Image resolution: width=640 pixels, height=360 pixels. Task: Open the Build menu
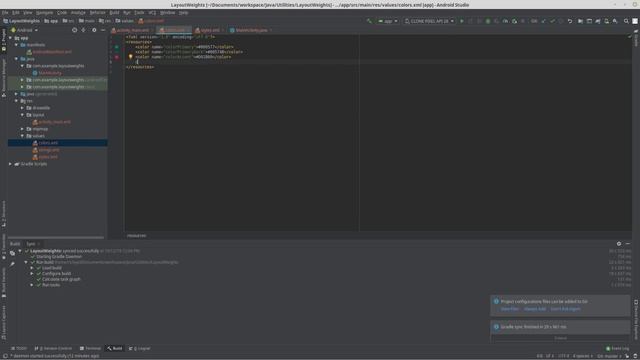tap(114, 13)
